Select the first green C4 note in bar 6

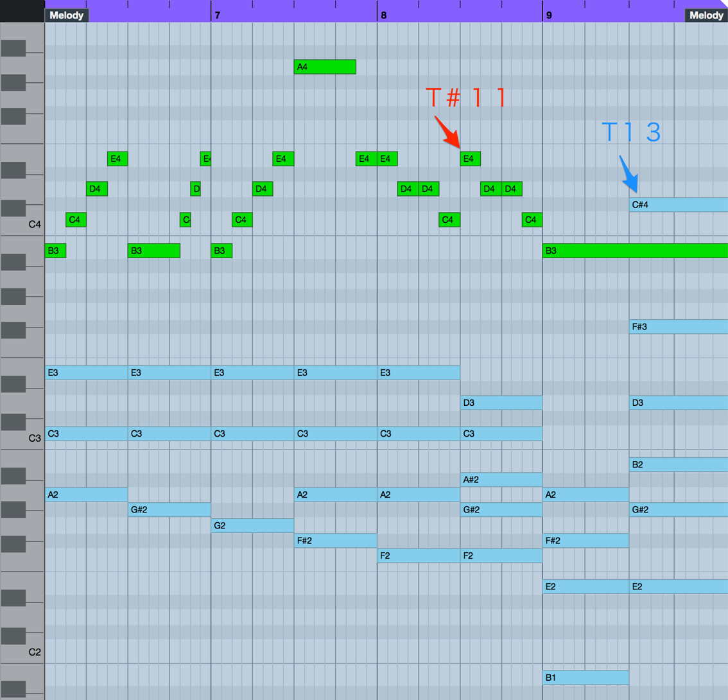(x=76, y=220)
